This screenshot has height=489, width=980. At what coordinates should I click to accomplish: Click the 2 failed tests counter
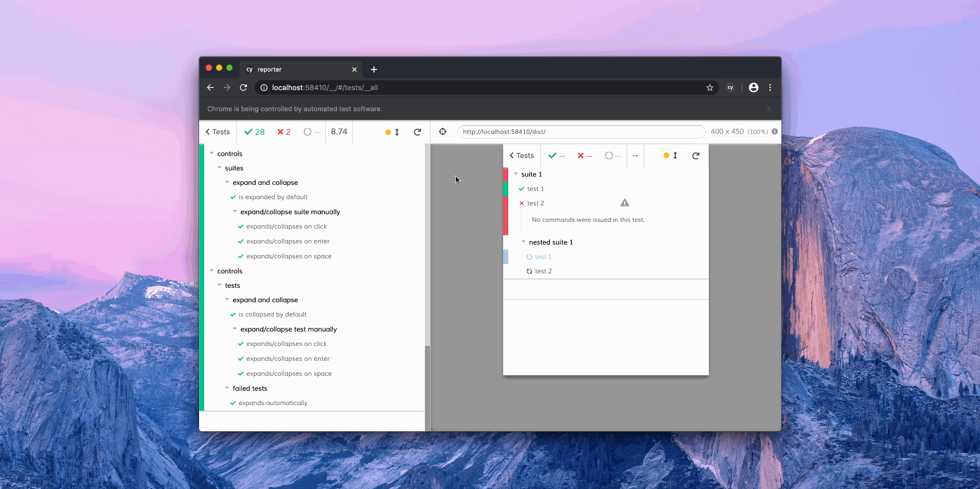click(x=284, y=132)
